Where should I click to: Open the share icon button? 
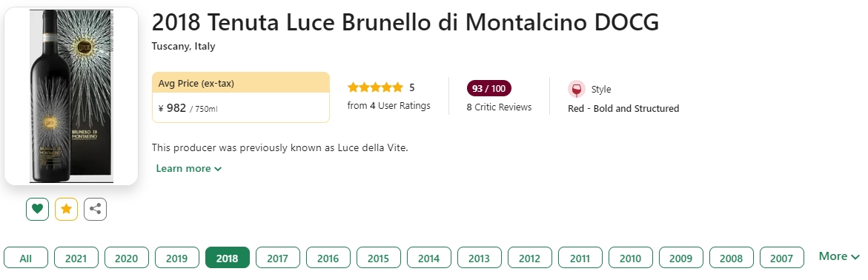95,209
